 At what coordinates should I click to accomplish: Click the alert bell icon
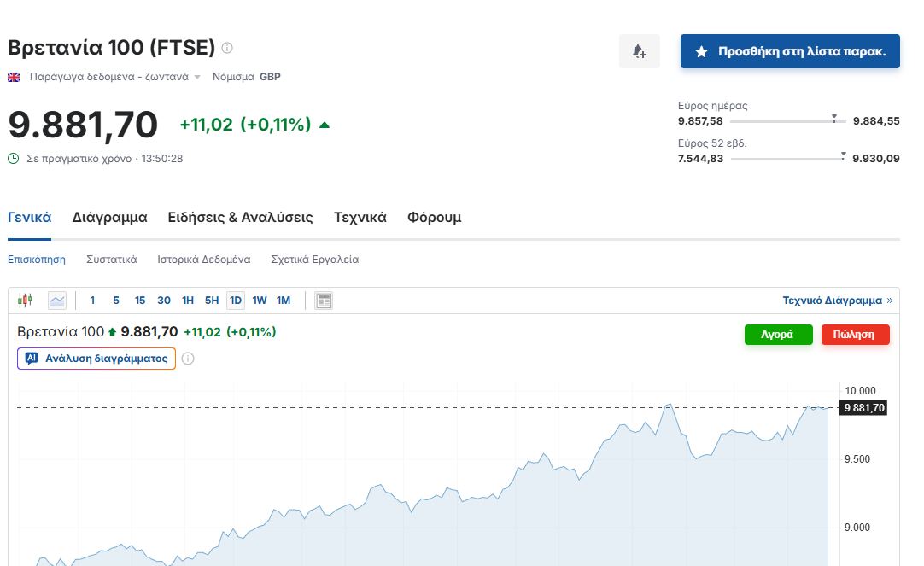639,52
